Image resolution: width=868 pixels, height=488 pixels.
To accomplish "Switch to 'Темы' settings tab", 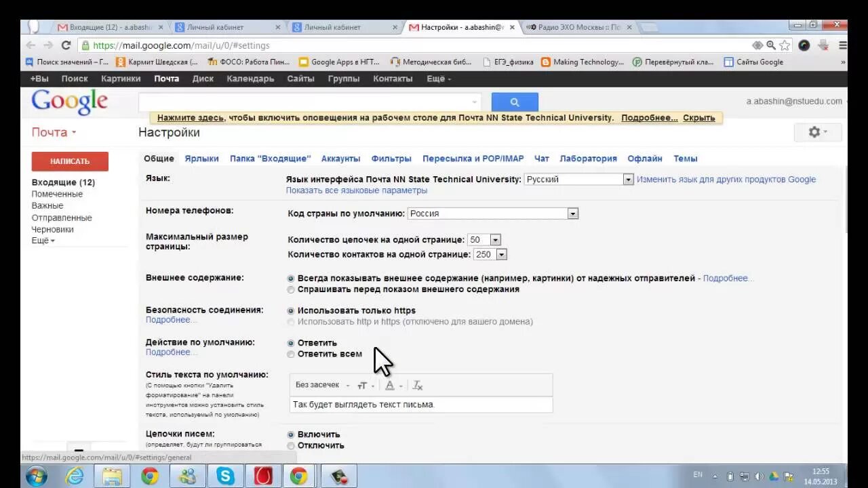I will [686, 159].
